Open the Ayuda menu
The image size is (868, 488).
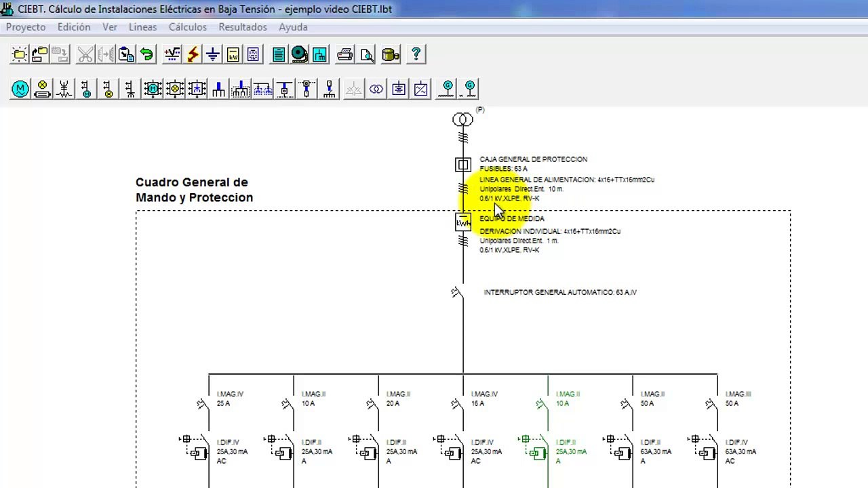(x=293, y=27)
